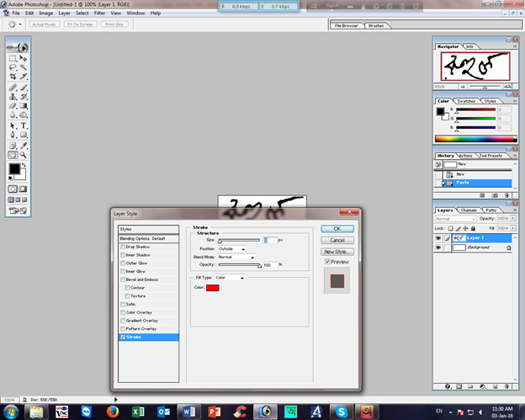The height and width of the screenshot is (420, 525).
Task: Select the Crop tool
Action: point(13,77)
